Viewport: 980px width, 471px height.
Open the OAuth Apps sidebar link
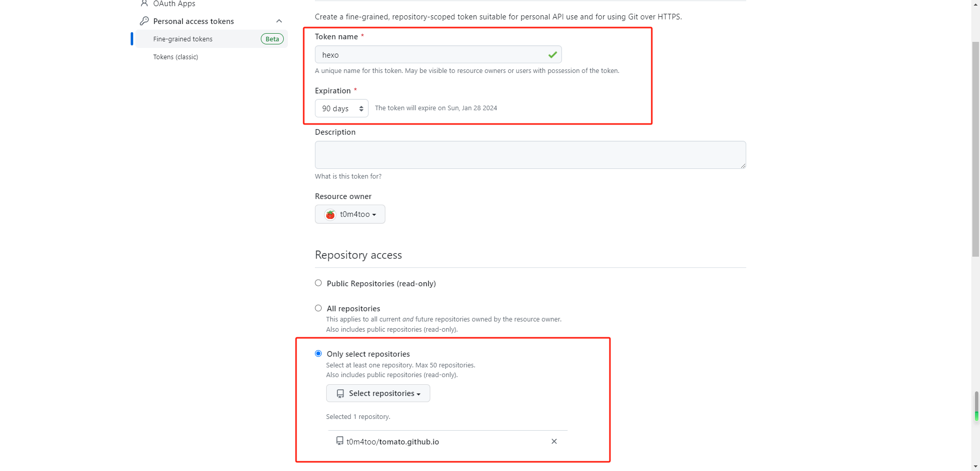(174, 4)
